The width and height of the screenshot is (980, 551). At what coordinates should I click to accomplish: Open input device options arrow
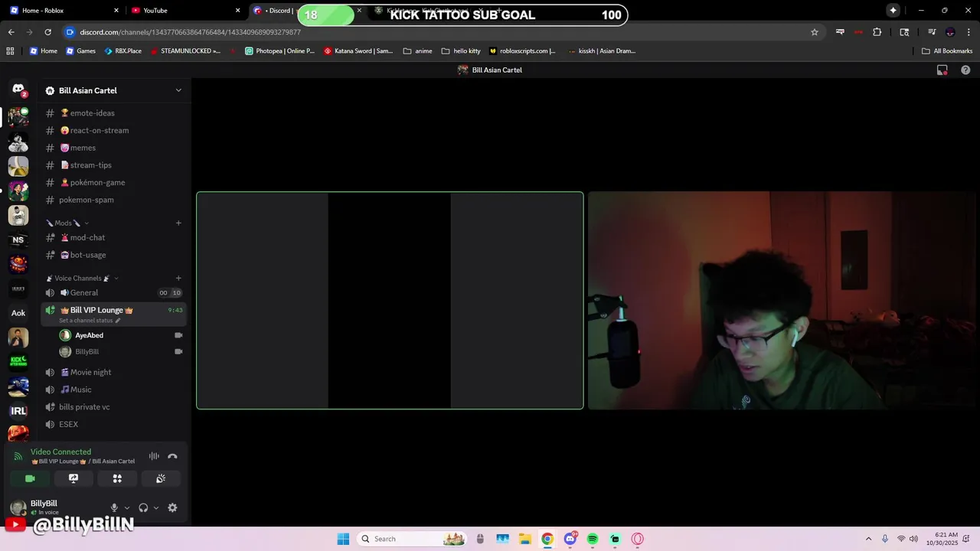127,507
